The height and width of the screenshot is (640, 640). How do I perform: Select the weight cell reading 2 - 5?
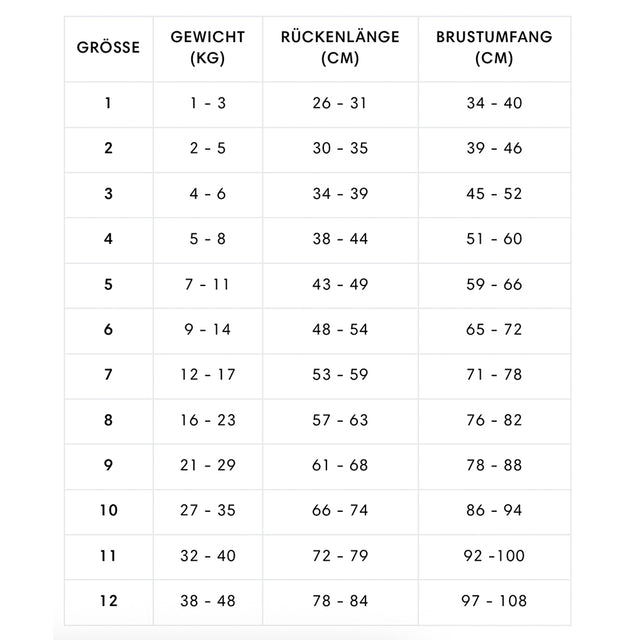tap(207, 148)
